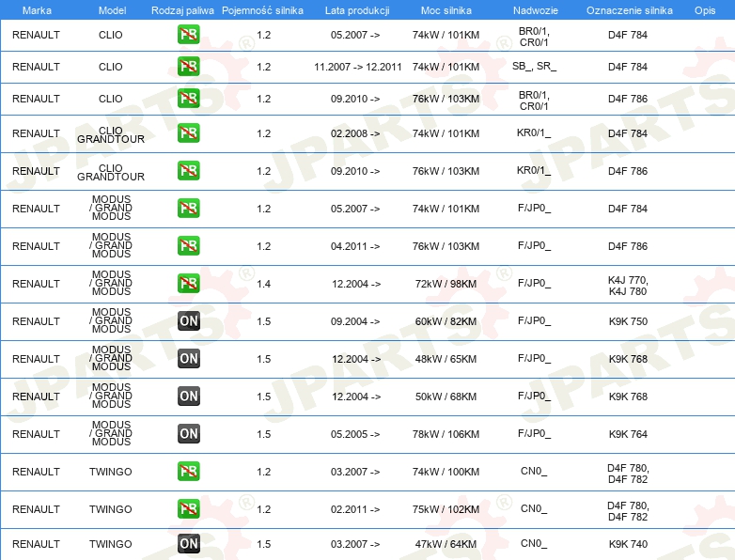Click K9K 768 in the 48kW row
This screenshot has height=560, width=735.
[628, 359]
